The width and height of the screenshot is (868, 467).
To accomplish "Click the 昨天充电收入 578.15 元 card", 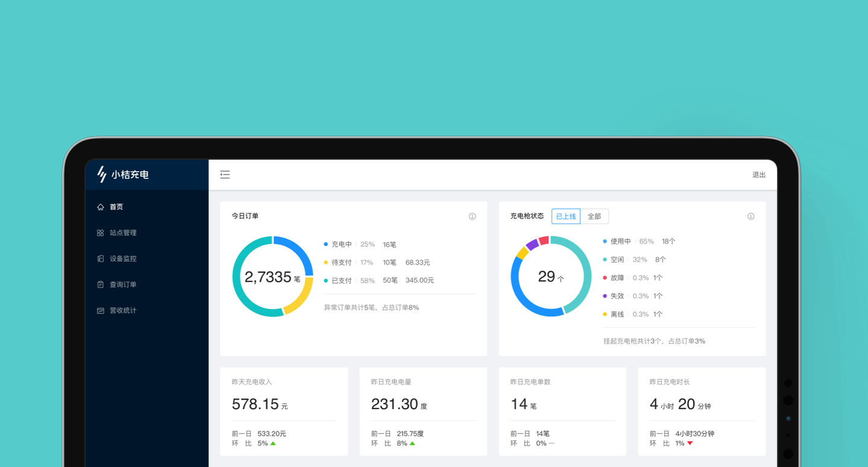I will tap(284, 412).
